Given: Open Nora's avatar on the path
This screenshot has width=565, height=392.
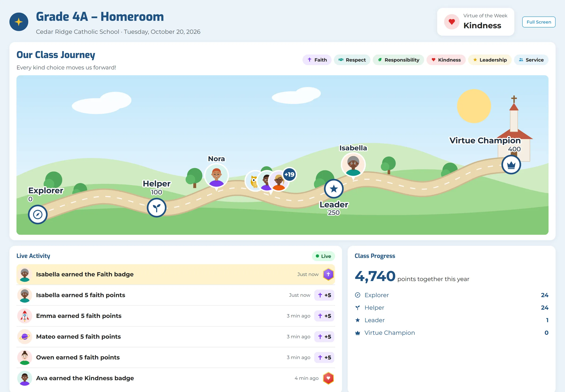Looking at the screenshot, I should pos(216,176).
